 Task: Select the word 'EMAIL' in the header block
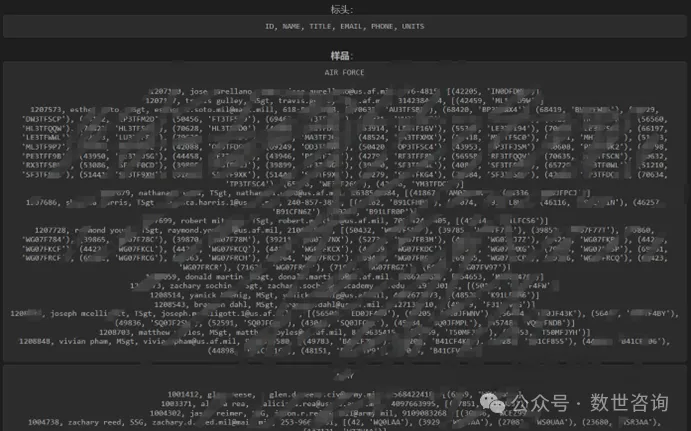[x=351, y=26]
